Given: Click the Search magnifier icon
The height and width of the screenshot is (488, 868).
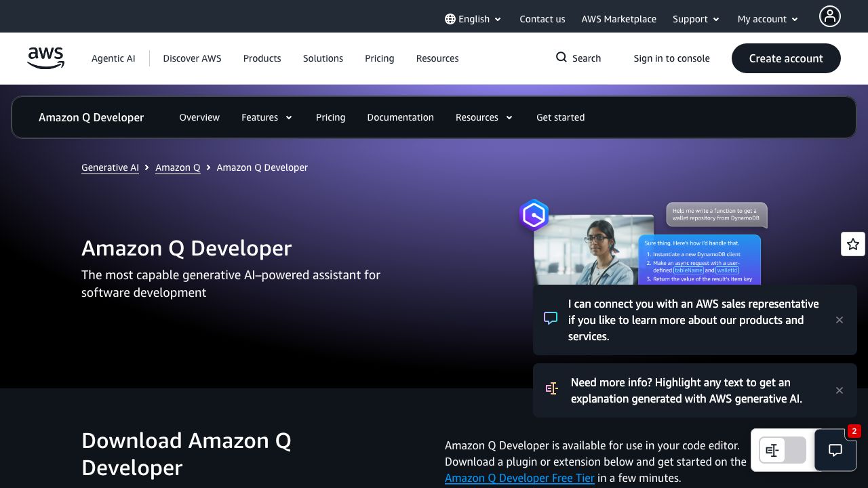Looking at the screenshot, I should (x=561, y=58).
